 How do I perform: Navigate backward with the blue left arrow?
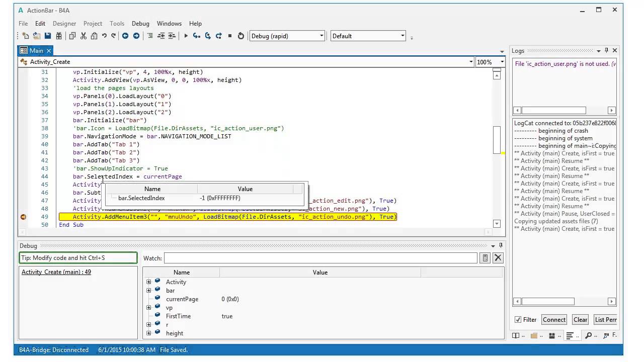125,36
